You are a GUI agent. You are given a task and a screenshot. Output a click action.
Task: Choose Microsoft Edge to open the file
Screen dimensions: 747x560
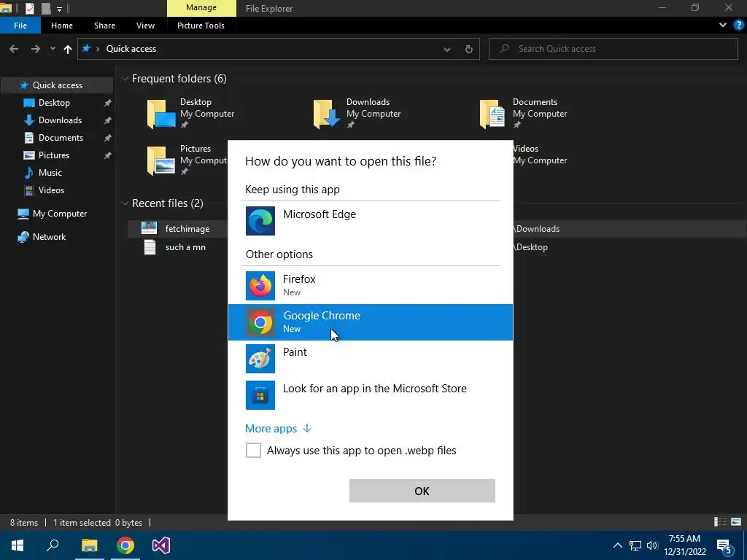pyautogui.click(x=370, y=221)
